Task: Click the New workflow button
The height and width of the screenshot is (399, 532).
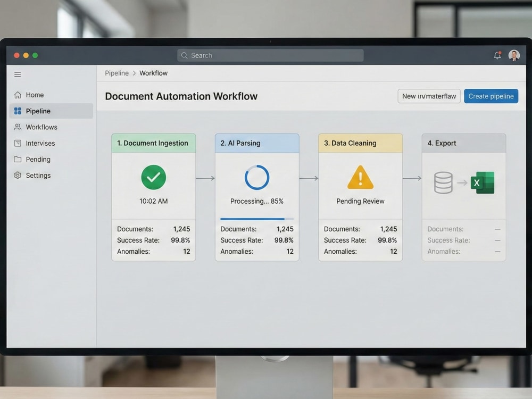Action: (429, 96)
